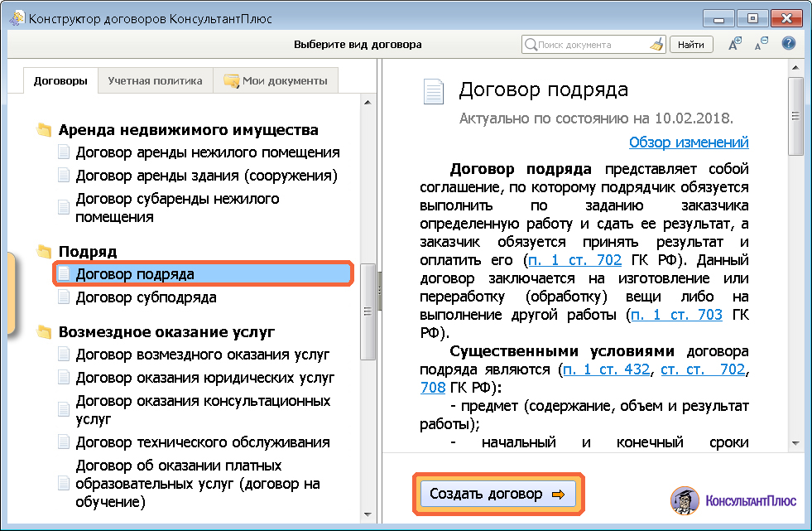Open the first п. 1 ст. 702 link

(x=574, y=260)
